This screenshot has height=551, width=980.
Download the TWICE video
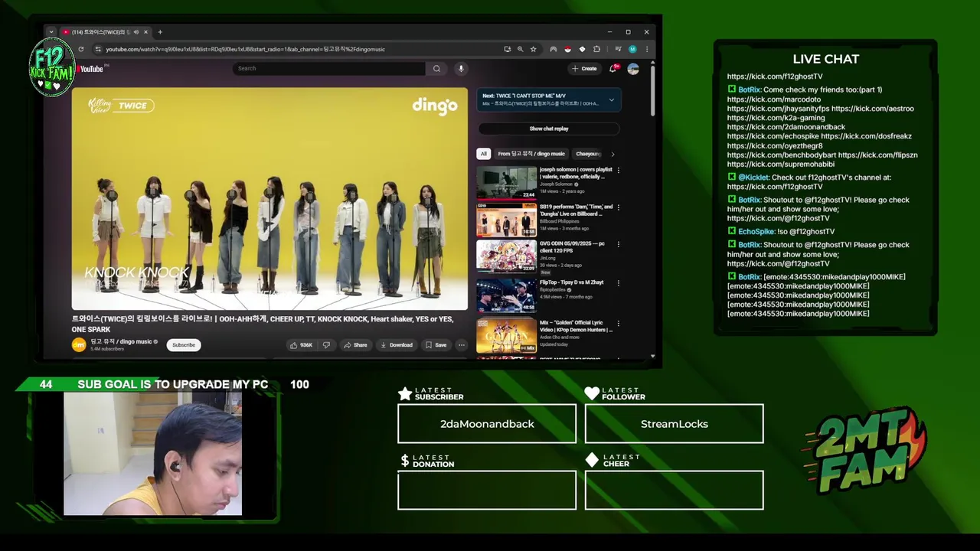397,345
